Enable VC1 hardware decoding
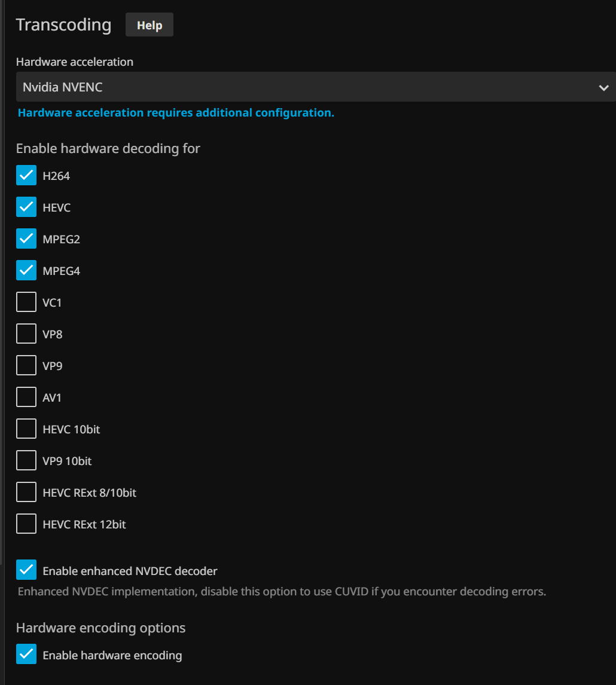This screenshot has height=685, width=616. pos(26,302)
